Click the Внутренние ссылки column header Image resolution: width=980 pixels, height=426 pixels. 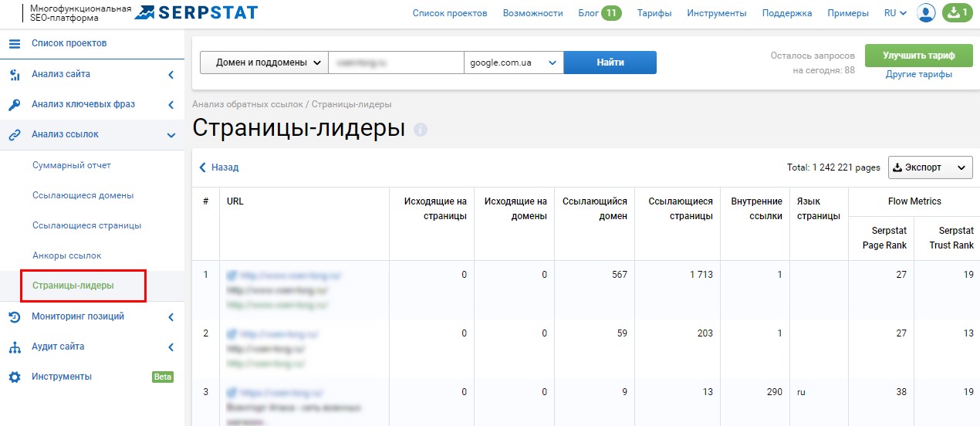tap(756, 209)
